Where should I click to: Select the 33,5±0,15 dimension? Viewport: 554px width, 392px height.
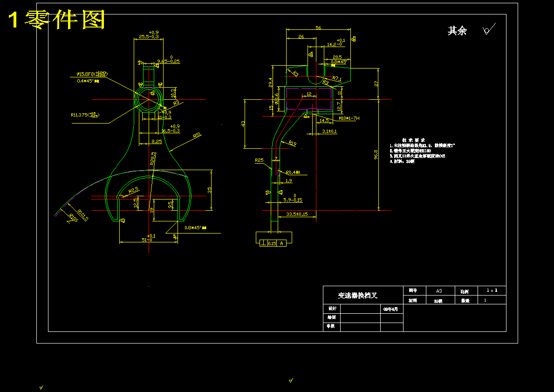pos(297,214)
